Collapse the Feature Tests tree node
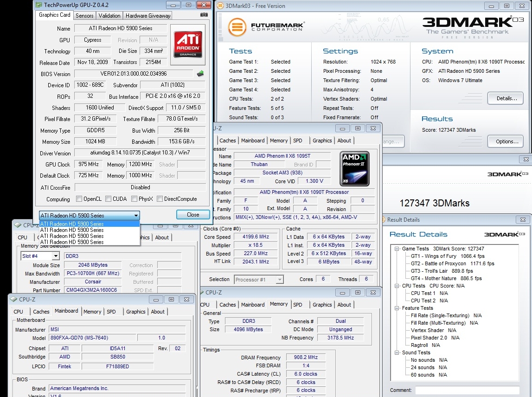 pyautogui.click(x=397, y=308)
